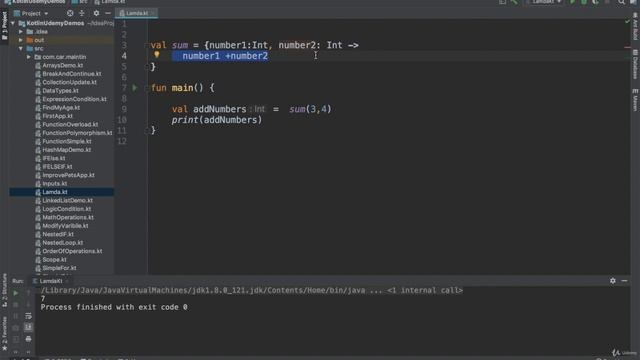Click 'print(addNumbers)' on line 10
The height and width of the screenshot is (360, 640).
coord(217,120)
